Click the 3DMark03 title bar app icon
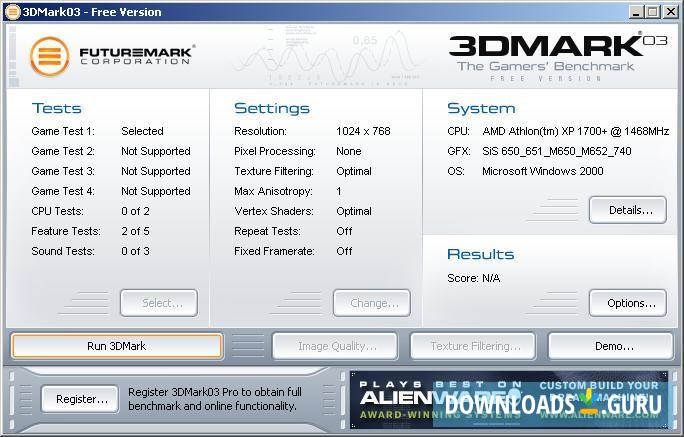684x437 pixels. coord(12,12)
